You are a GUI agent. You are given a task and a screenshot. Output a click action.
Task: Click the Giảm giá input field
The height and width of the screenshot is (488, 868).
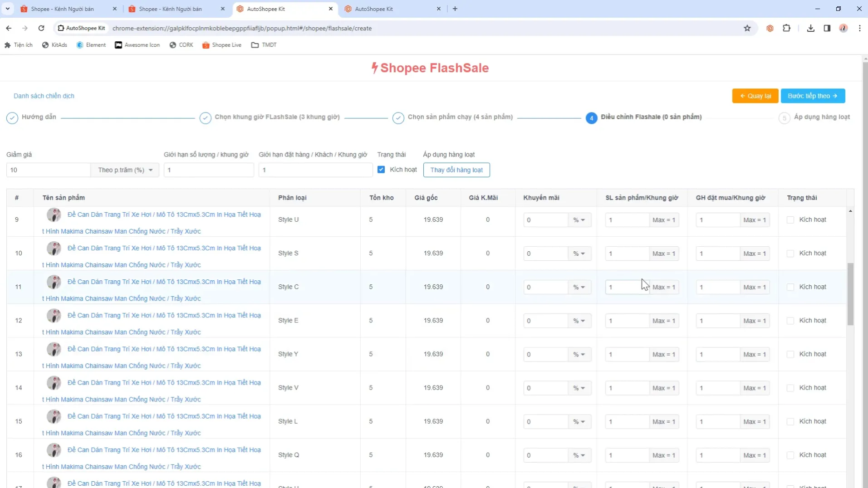click(49, 170)
